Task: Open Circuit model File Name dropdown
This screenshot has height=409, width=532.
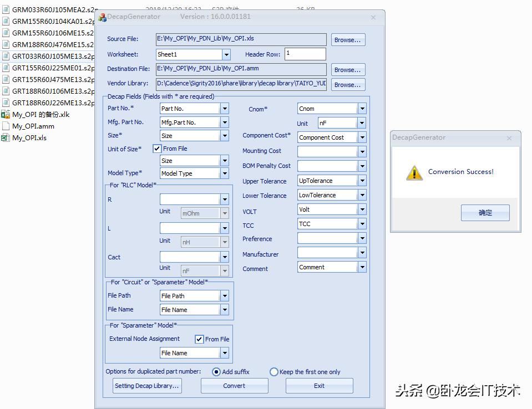Action: [x=225, y=310]
